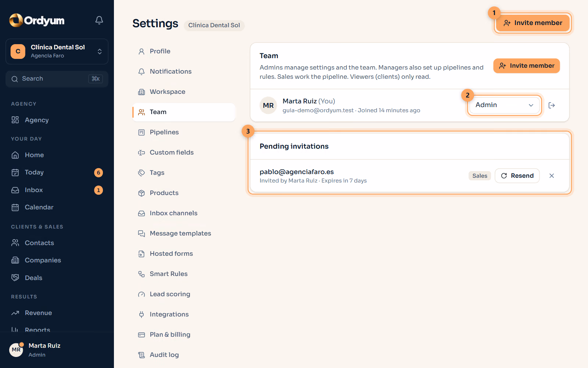Open the Products settings section
This screenshot has height=368, width=588.
[184, 193]
